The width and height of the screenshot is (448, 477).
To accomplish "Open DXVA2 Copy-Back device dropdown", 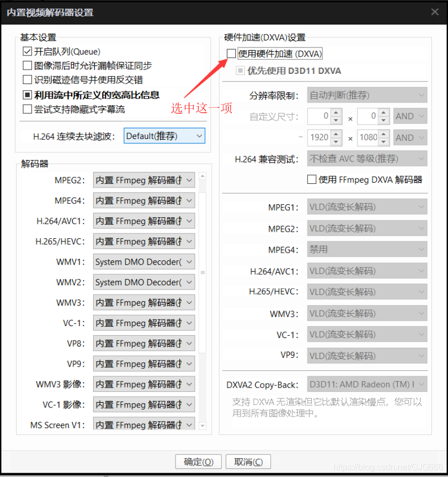I will [x=367, y=384].
